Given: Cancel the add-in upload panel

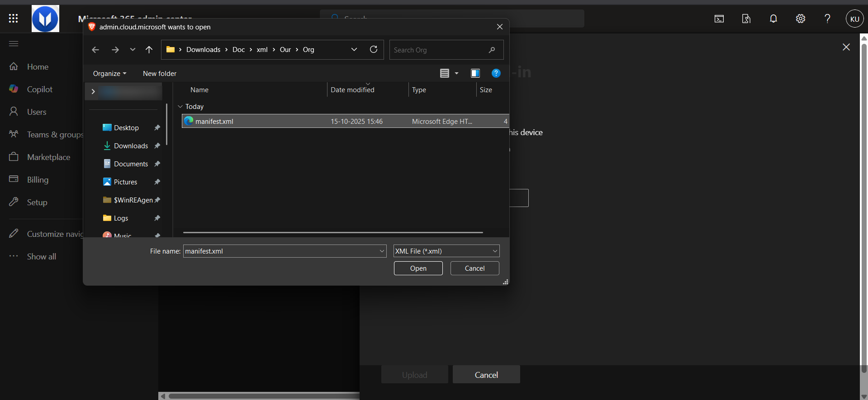Looking at the screenshot, I should click(486, 375).
